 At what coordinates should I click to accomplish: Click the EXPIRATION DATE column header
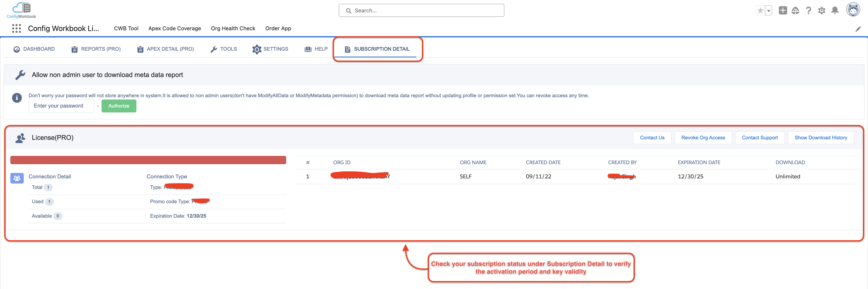point(699,163)
